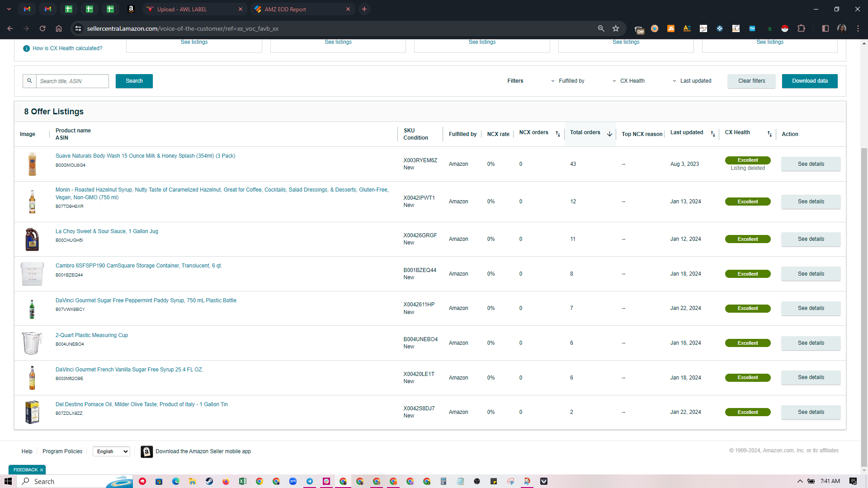Screen dimensions: 868x488
Task: Dismiss the FEEDBACK tab with its X
Action: point(42,470)
